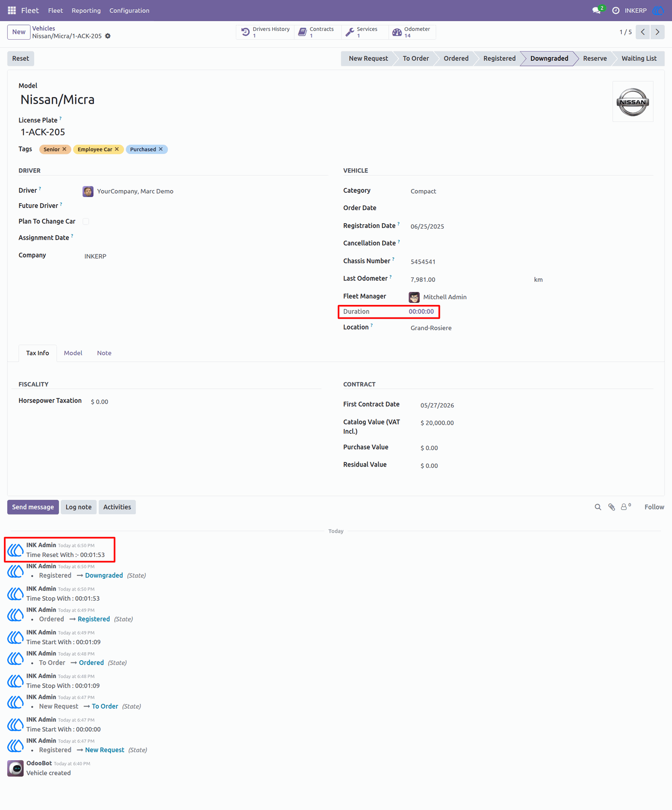Go to previous vehicle record
Image resolution: width=672 pixels, height=810 pixels.
pyautogui.click(x=642, y=32)
